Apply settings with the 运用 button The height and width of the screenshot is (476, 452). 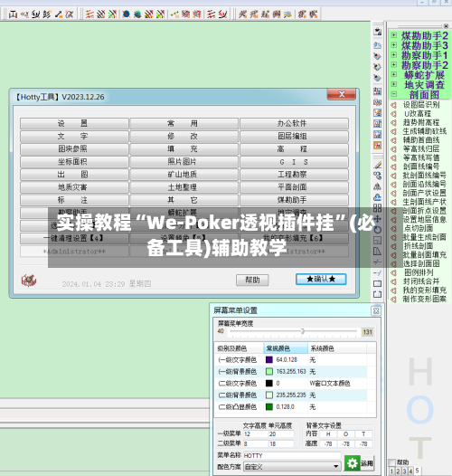coord(359,463)
